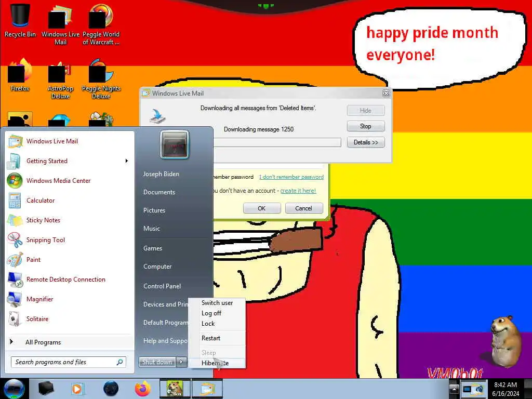Open Devices and Printers

[165, 304]
